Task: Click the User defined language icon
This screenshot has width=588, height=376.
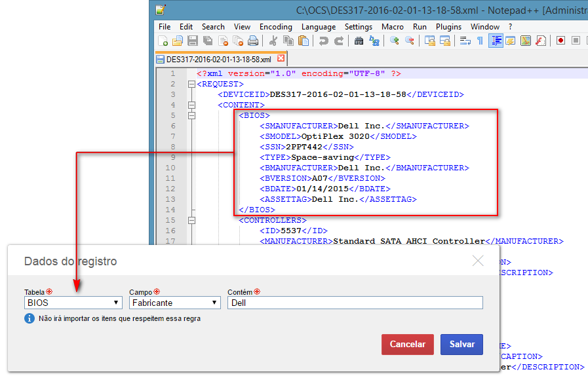Action: click(x=511, y=41)
